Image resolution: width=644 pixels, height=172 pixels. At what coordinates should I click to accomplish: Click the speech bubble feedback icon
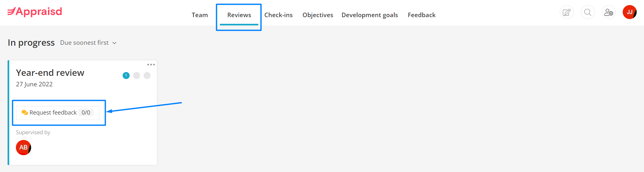24,112
